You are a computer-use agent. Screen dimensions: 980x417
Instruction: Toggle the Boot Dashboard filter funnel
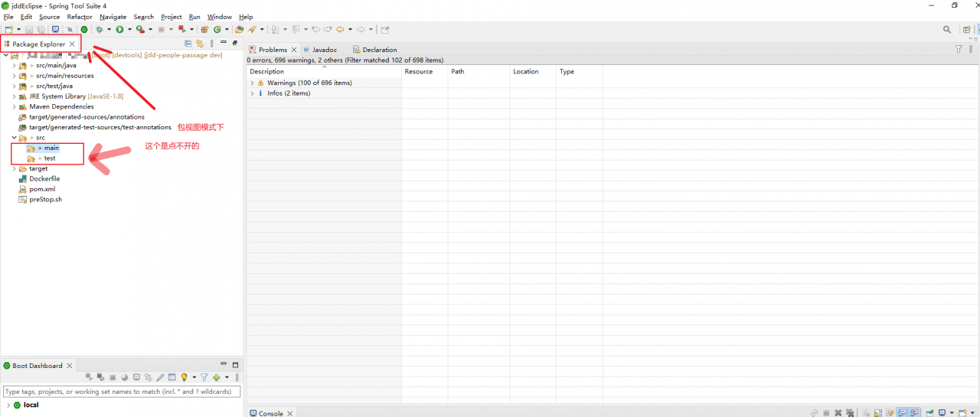[204, 377]
